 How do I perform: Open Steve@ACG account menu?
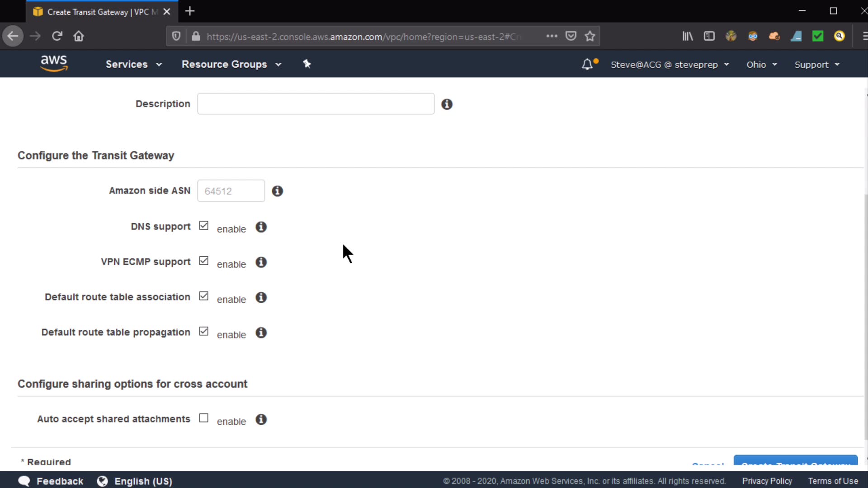coord(670,65)
